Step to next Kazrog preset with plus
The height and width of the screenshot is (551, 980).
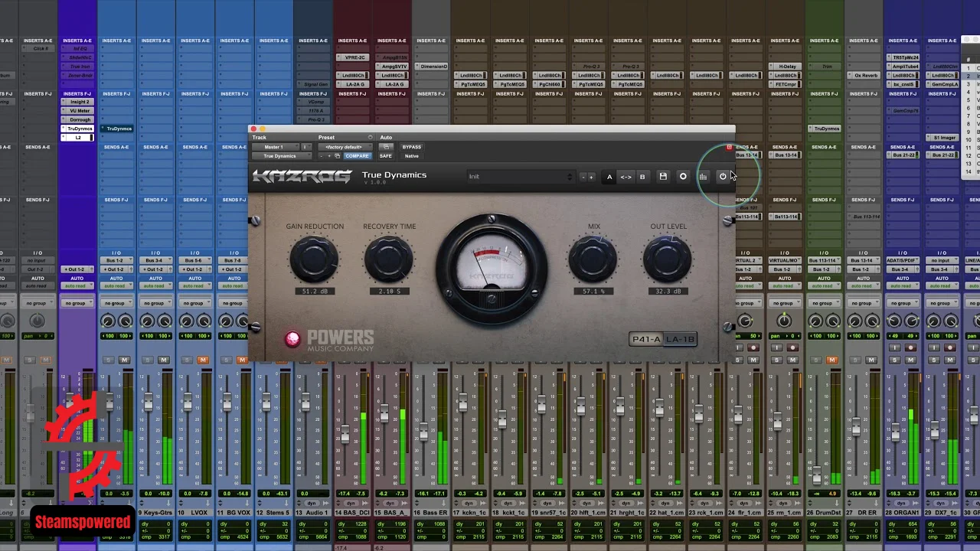[591, 177]
